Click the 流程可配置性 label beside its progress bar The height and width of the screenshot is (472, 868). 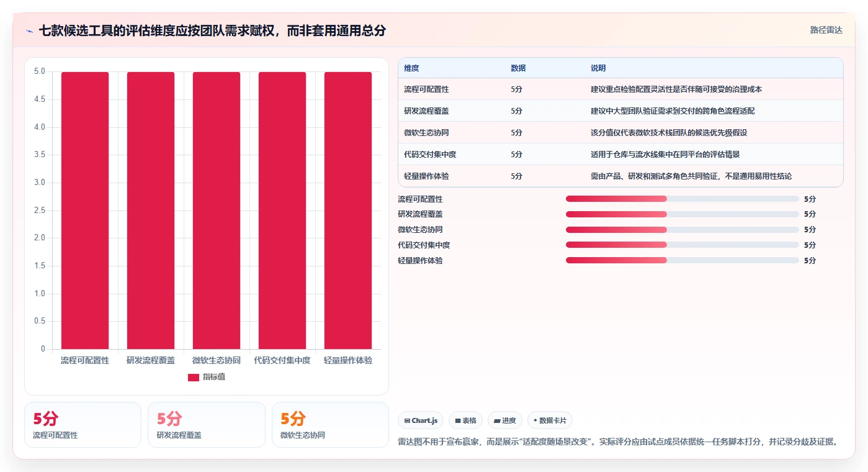tap(420, 199)
